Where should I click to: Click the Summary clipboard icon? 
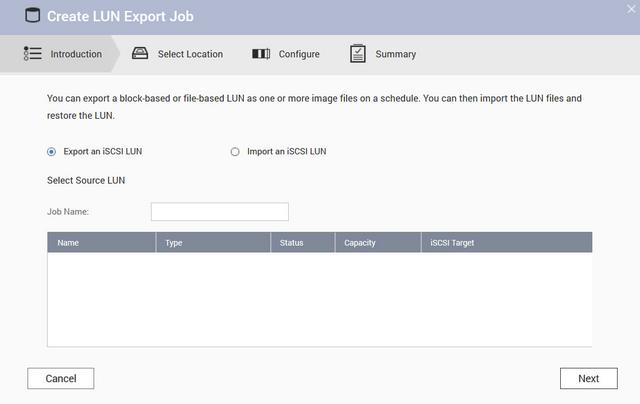tap(358, 53)
